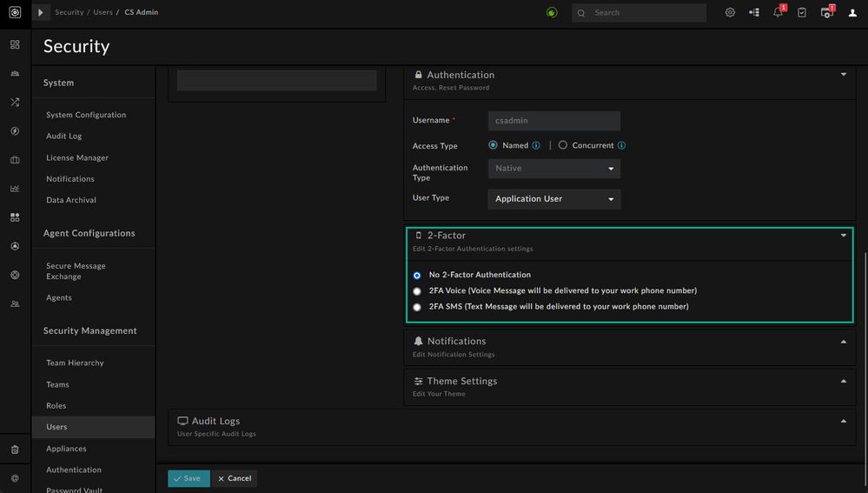Click the Cancel button
Image resolution: width=868 pixels, height=493 pixels.
tap(234, 478)
